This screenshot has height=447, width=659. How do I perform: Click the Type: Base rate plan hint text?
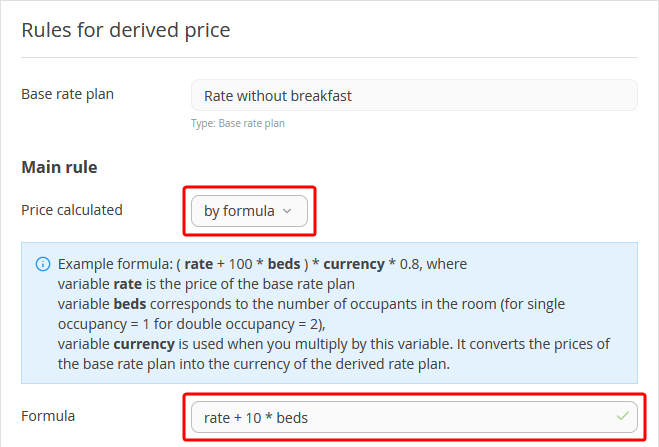[x=238, y=123]
